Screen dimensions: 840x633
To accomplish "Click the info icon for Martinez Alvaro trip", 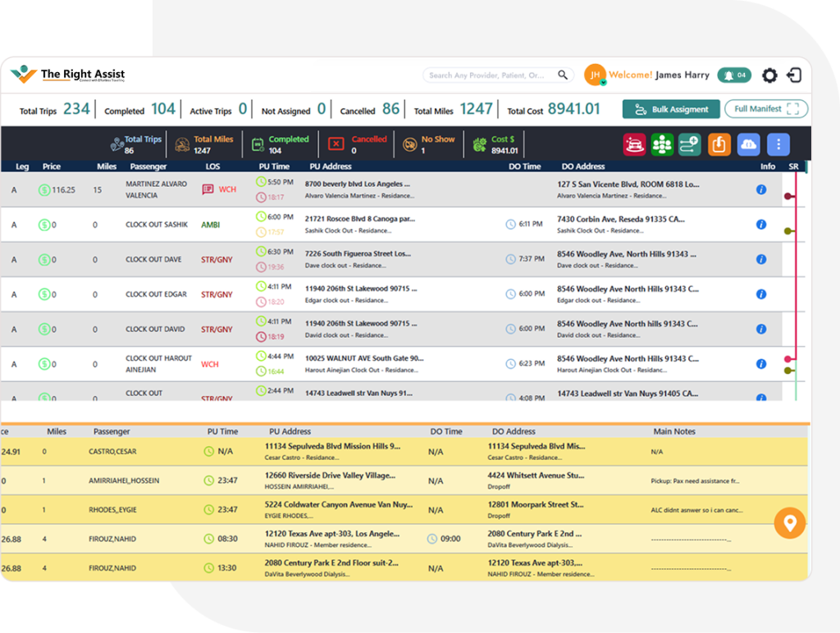I will tap(761, 189).
